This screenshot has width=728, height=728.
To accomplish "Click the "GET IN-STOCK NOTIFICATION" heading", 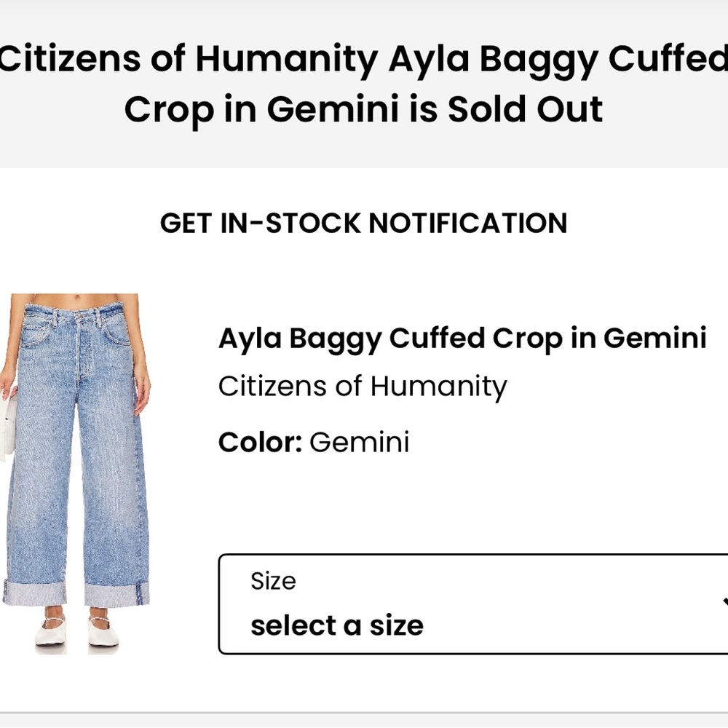I will click(363, 223).
